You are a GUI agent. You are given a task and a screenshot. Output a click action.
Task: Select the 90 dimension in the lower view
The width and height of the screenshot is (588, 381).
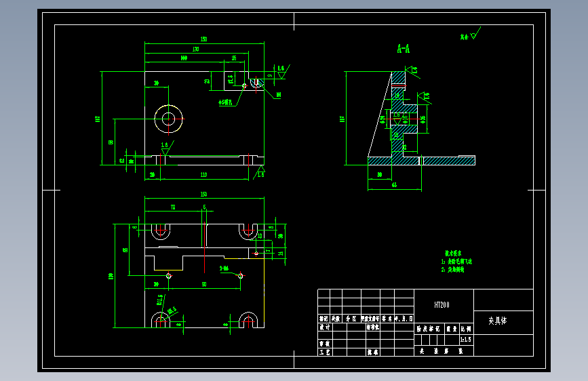point(204,284)
